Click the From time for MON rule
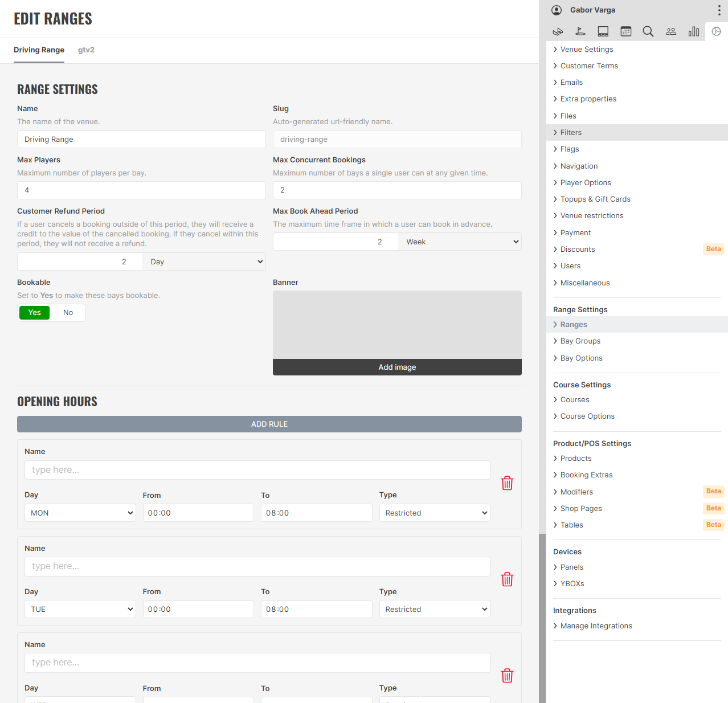Image resolution: width=728 pixels, height=703 pixels. pyautogui.click(x=198, y=513)
